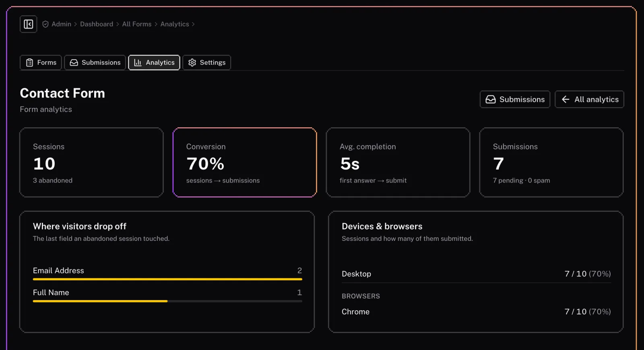This screenshot has height=350, width=644.
Task: Click the back arrow in All analytics button
Action: point(566,99)
